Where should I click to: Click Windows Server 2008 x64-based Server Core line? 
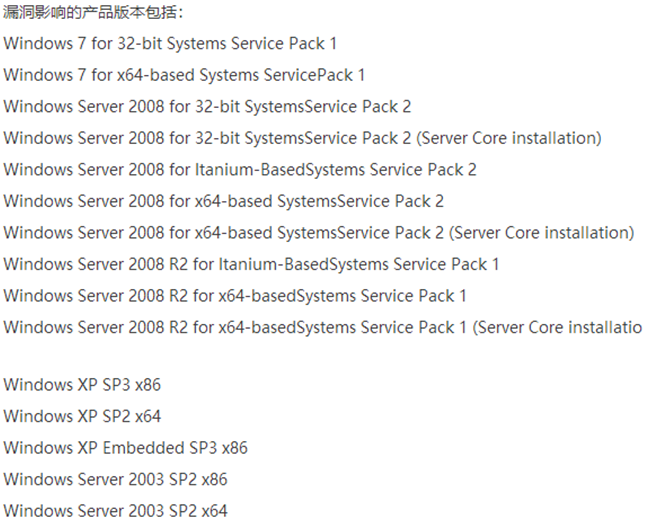pos(319,233)
